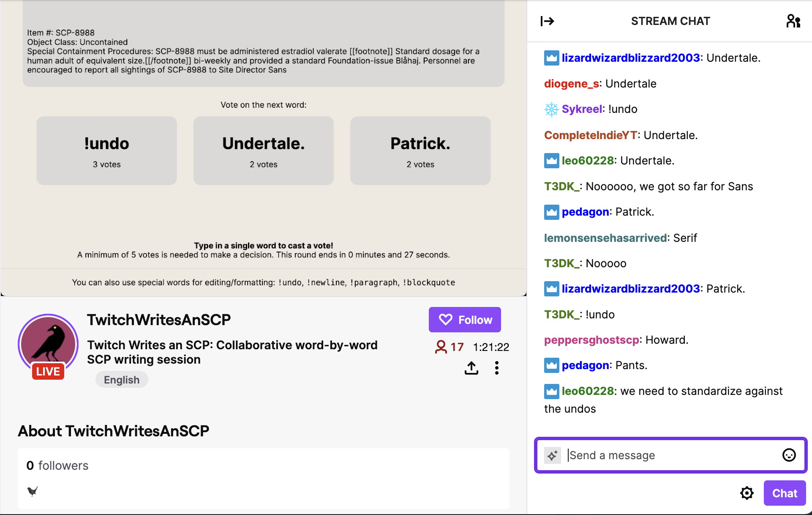Share the stream via the share icon

(x=471, y=368)
